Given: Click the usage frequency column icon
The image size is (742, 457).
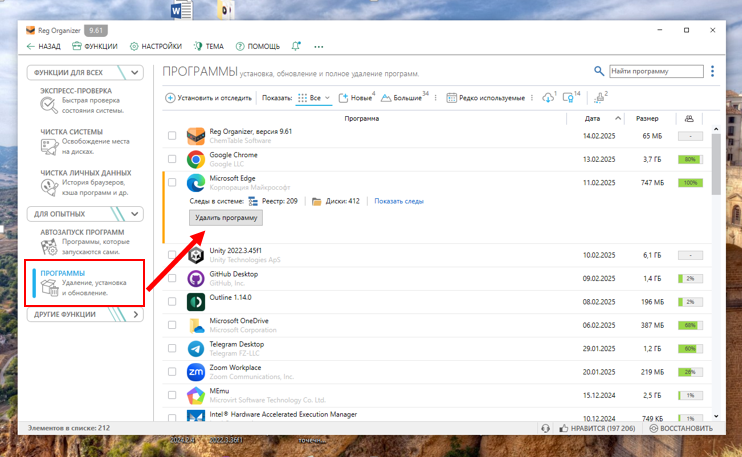Looking at the screenshot, I should pyautogui.click(x=689, y=118).
